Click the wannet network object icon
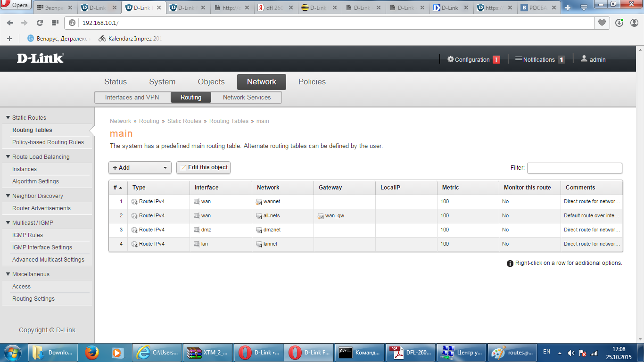 (x=259, y=202)
